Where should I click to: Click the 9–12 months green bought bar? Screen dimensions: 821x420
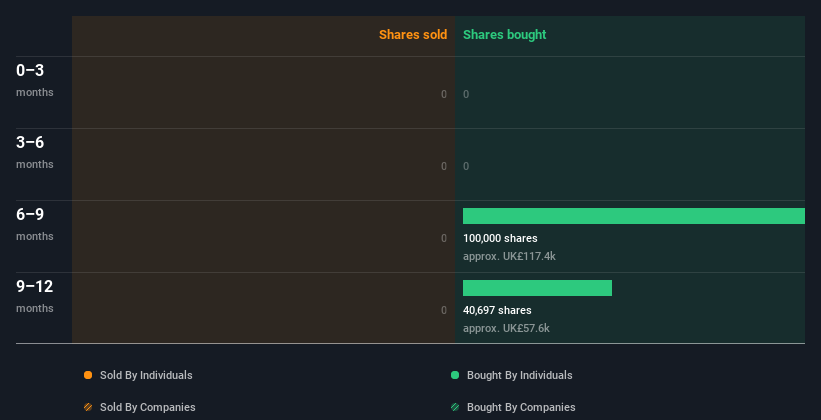coord(537,288)
